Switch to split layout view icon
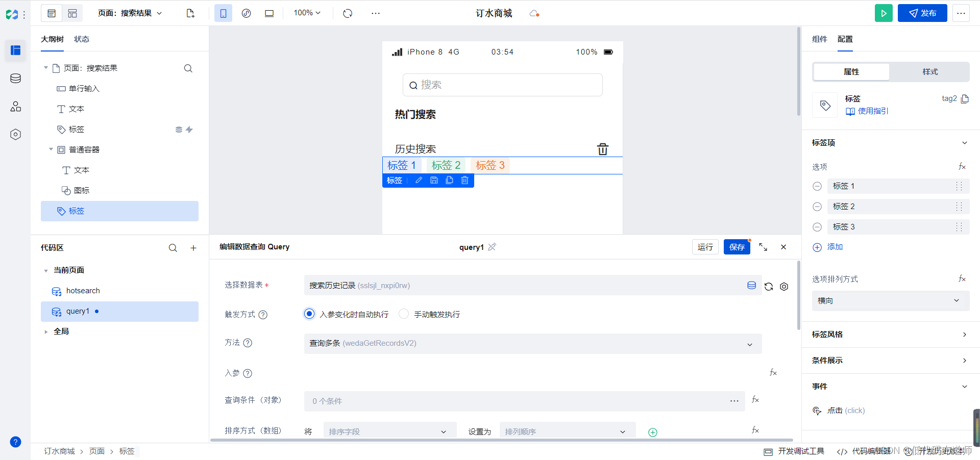Screen dimensions: 980x460 72,13
